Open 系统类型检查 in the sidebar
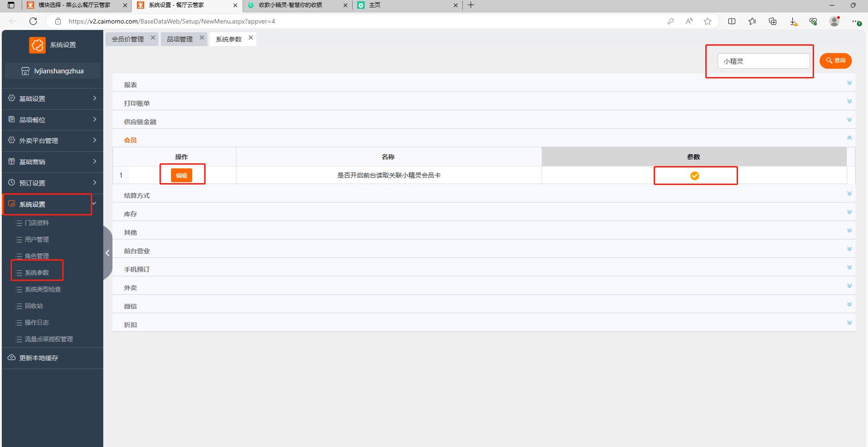868x447 pixels. point(42,289)
